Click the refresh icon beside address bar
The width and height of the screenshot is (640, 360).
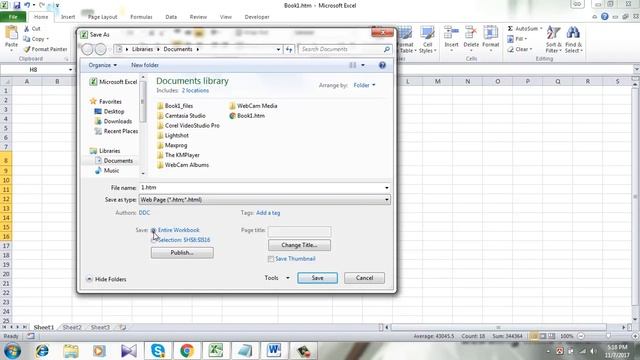pos(289,49)
